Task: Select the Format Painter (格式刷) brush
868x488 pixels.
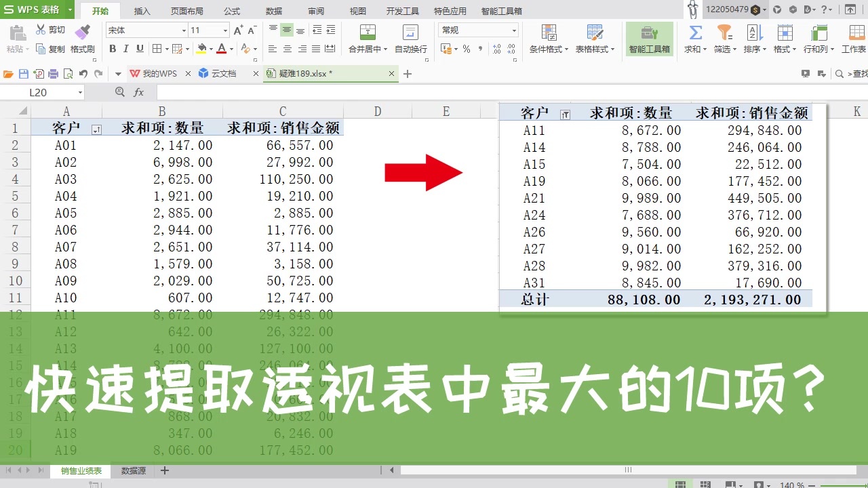Action: [82, 31]
